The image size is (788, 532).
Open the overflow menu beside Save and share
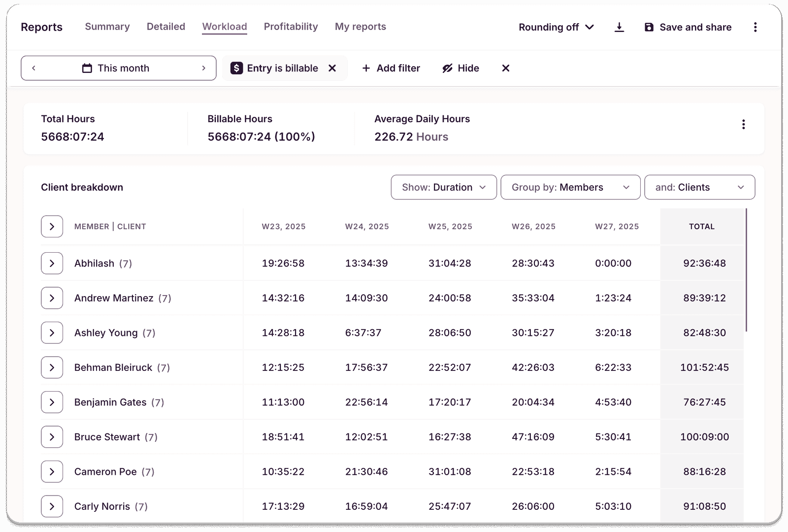click(755, 27)
